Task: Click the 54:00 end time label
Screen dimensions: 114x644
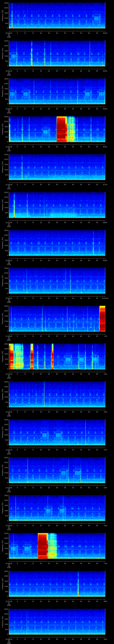Action: pos(105,71)
